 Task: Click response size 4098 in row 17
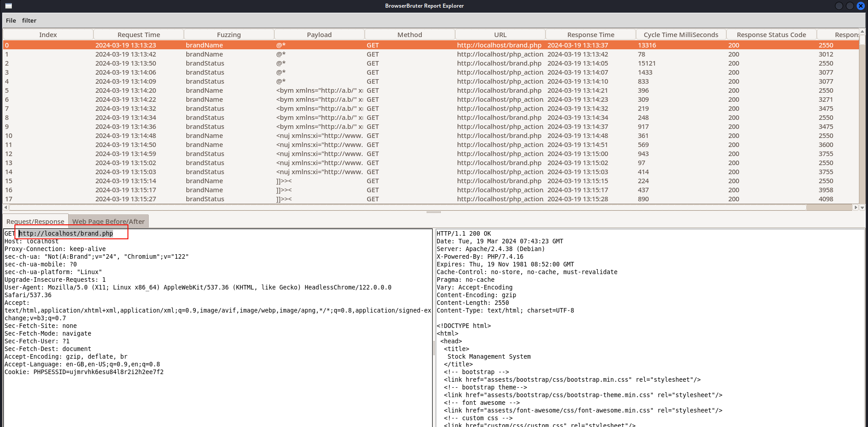826,199
